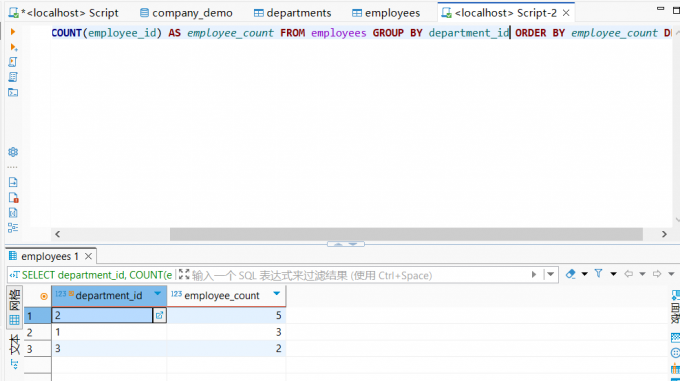The height and width of the screenshot is (381, 680).
Task: Click the orange record target icon
Action: 44,296
